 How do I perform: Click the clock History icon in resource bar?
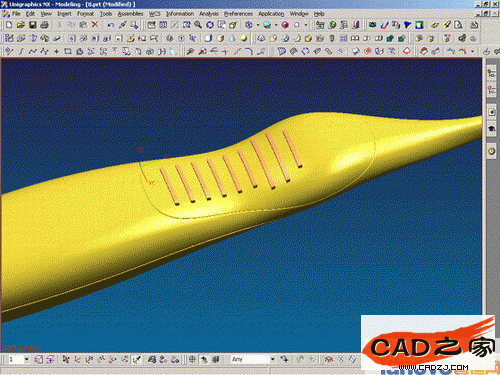pos(492,151)
